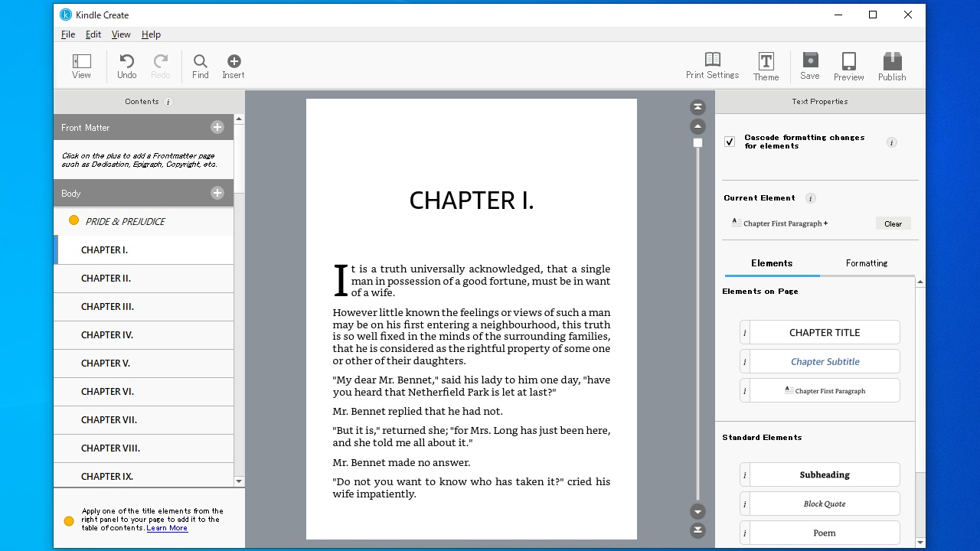This screenshot has height=551, width=980.
Task: Select CHAPTER I. in contents list
Action: [x=144, y=250]
